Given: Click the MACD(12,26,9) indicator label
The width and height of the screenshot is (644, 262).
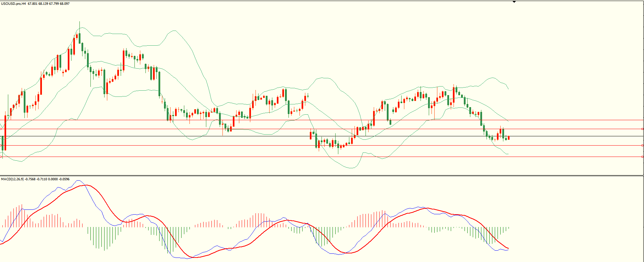Looking at the screenshot, I should [12, 179].
